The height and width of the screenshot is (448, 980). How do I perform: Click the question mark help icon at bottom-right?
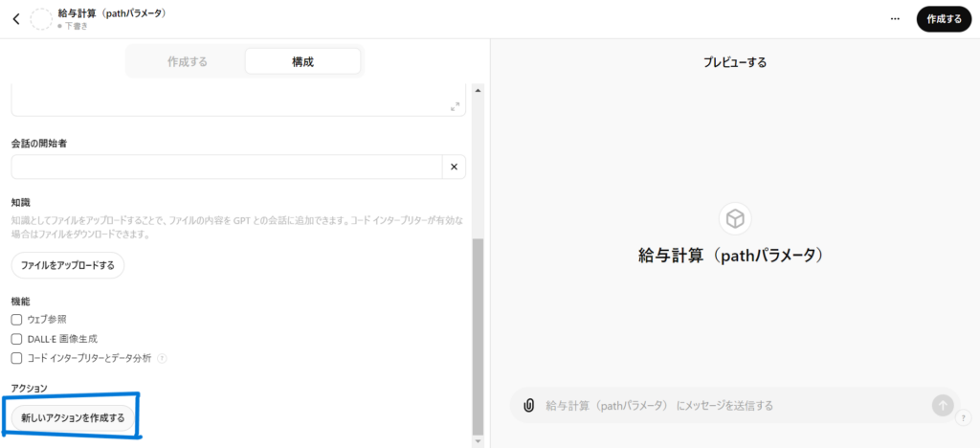click(963, 417)
